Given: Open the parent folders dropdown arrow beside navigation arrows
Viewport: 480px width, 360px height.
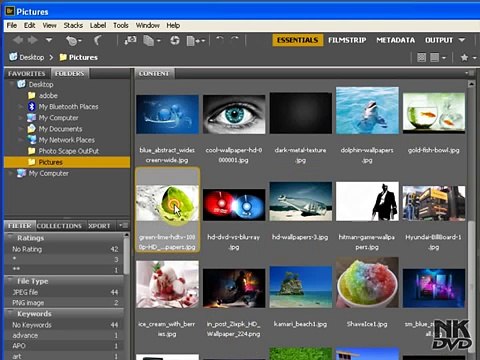Looking at the screenshot, I should pos(49,40).
